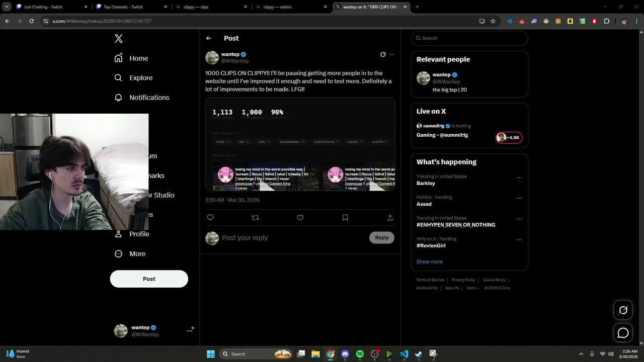Open the Chrome three-dot menu

pyautogui.click(x=636, y=21)
